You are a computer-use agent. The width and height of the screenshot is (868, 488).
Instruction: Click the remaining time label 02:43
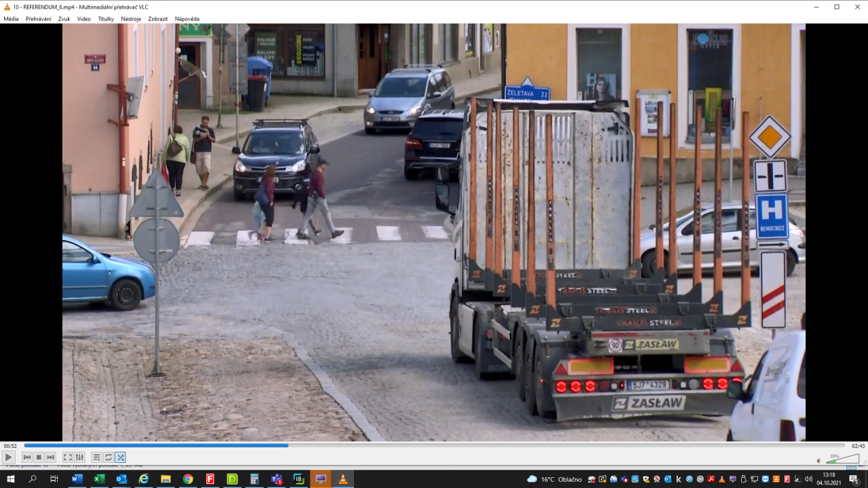click(858, 446)
